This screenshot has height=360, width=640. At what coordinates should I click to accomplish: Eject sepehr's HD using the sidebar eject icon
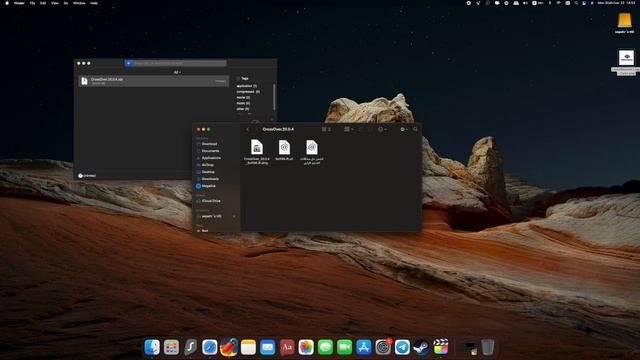(x=234, y=216)
